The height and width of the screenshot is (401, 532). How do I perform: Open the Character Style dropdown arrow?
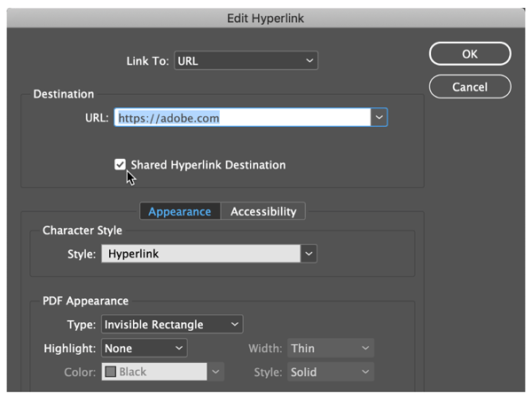click(x=309, y=254)
